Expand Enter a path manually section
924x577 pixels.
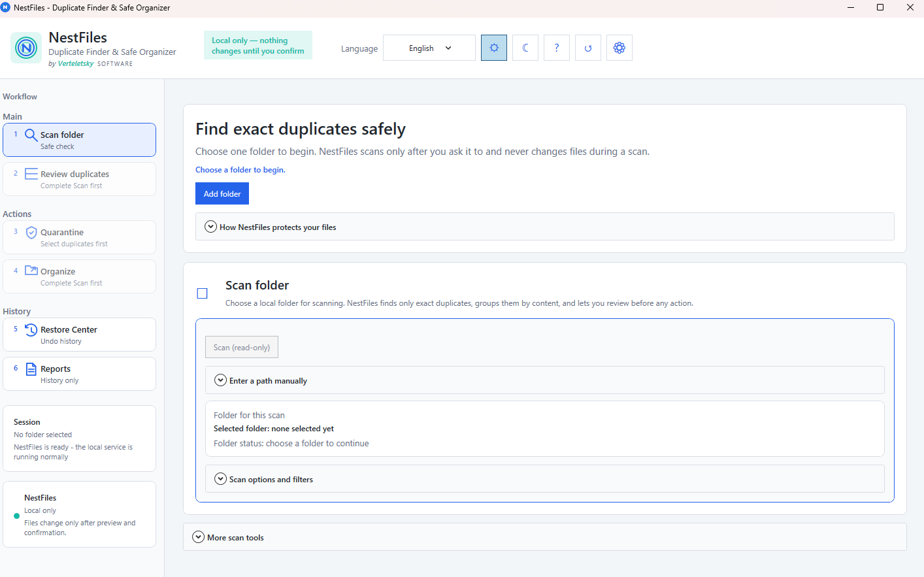coord(545,380)
